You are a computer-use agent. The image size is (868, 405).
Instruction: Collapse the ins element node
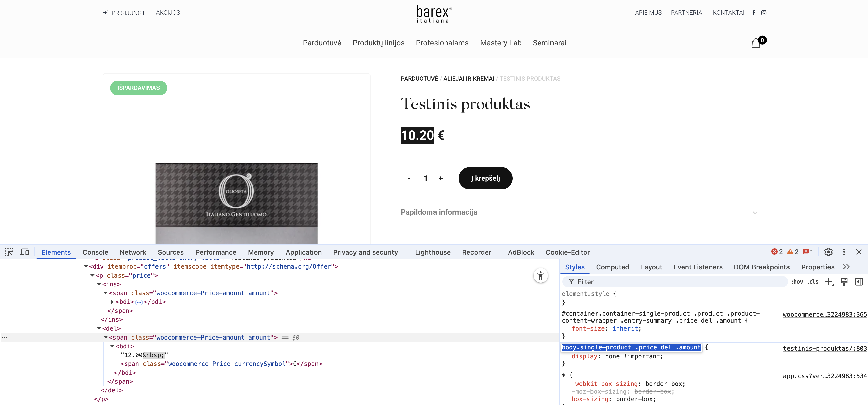(99, 284)
